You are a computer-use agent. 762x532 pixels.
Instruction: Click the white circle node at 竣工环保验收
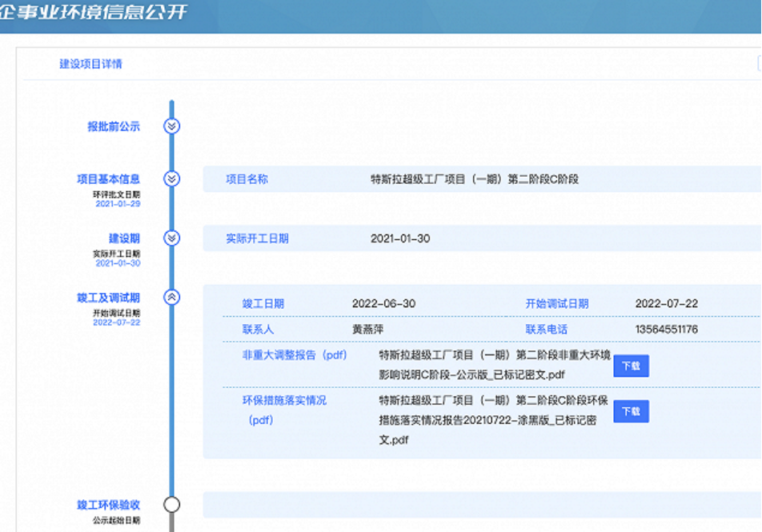coord(170,504)
